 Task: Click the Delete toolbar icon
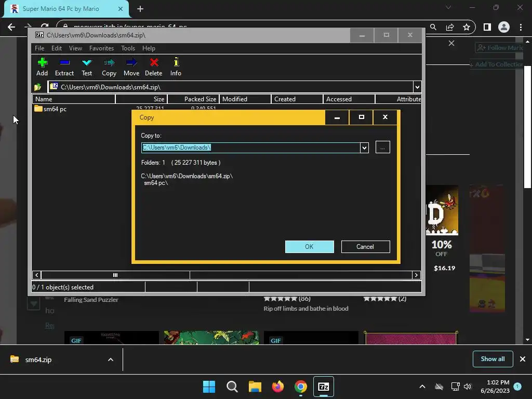coord(154,67)
